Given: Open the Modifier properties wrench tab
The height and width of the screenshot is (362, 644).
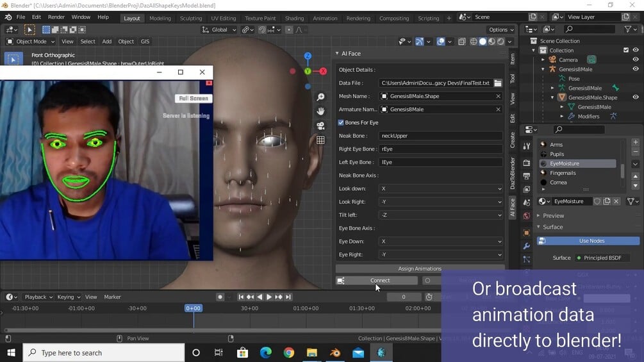Looking at the screenshot, I should 526,246.
